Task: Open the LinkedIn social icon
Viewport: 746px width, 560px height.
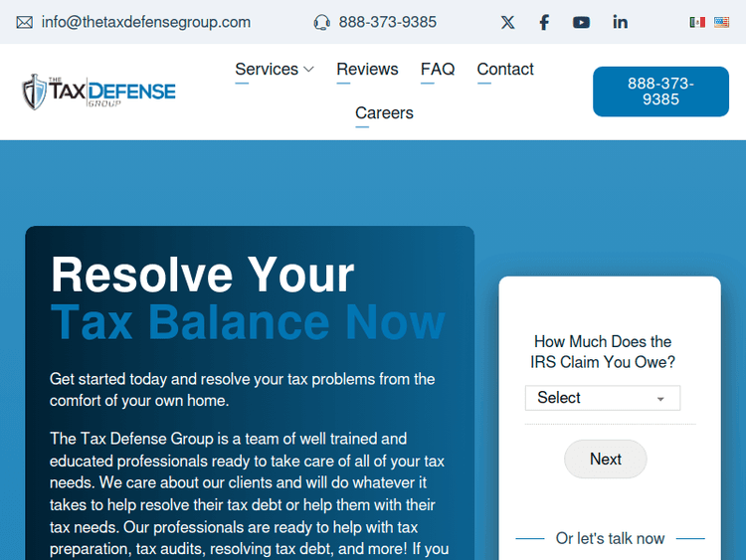Action: coord(620,22)
